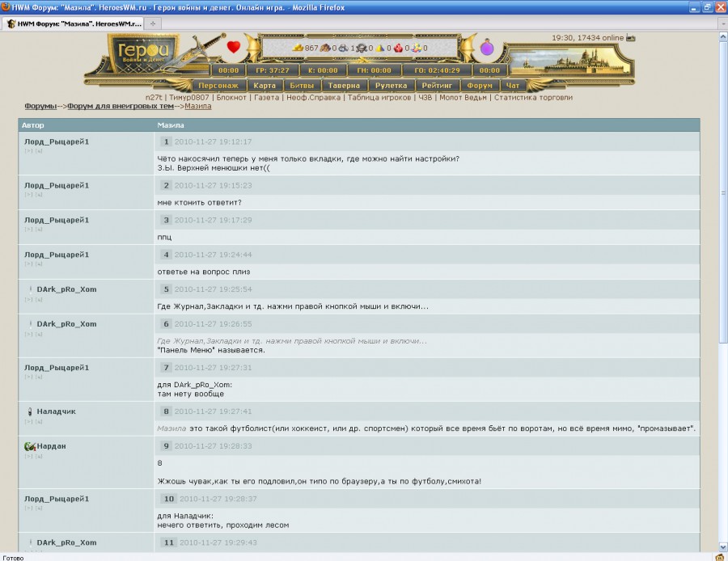
Task: Click the clan icon beside Нардан
Action: pyautogui.click(x=30, y=446)
